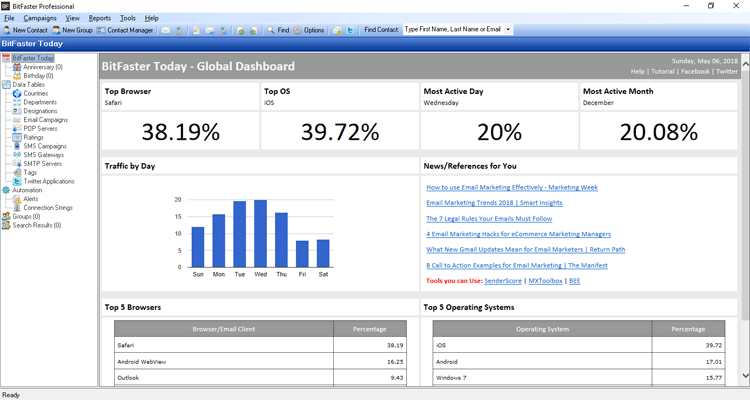The image size is (750, 400).
Task: Click into the Find Contact search field
Action: (453, 30)
